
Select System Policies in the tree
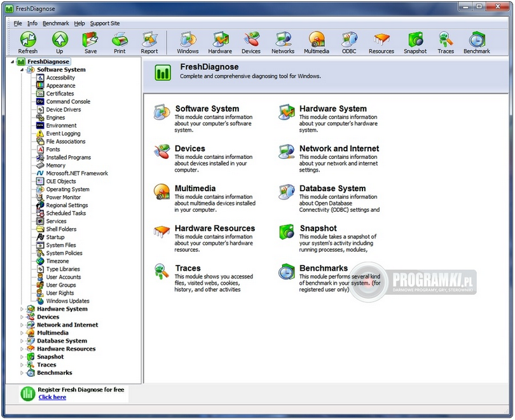coord(64,254)
